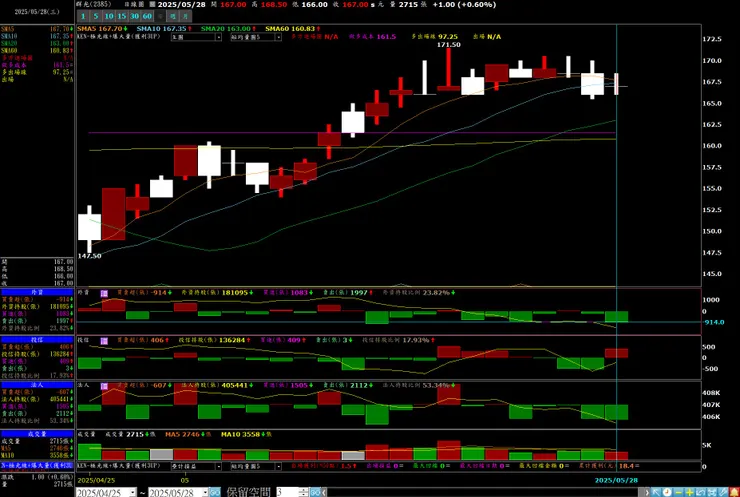Image resolution: width=740 pixels, height=497 pixels.
Task: Click the 2025/05/28 cursor date on time axis
Action: point(616,480)
